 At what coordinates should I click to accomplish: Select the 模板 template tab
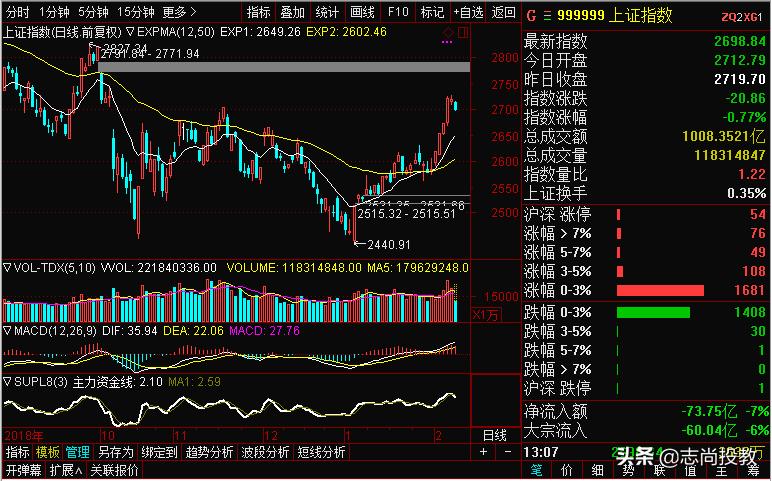[48, 452]
